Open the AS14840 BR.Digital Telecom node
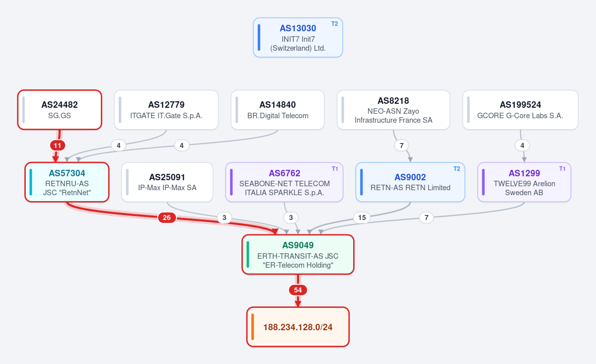This screenshot has width=596, height=364. pos(278,110)
